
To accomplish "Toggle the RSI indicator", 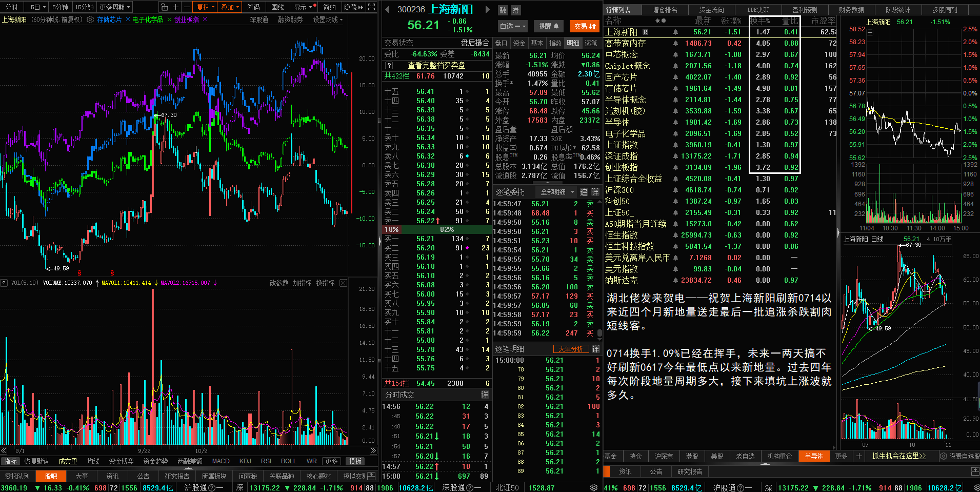I will click(266, 461).
